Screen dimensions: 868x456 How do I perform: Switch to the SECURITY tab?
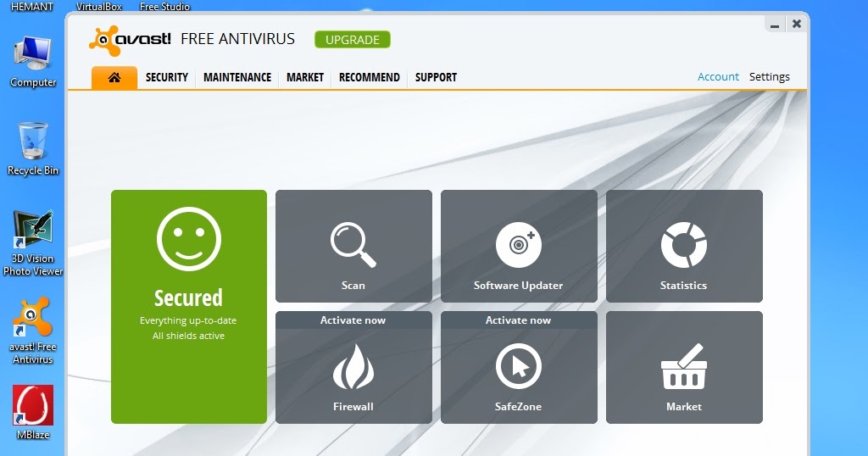pyautogui.click(x=167, y=77)
